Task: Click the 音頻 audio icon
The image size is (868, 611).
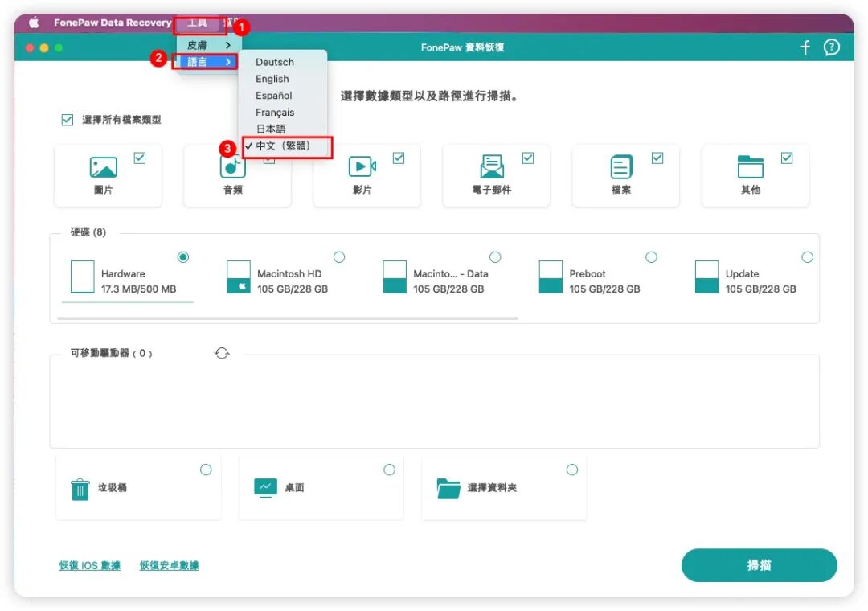Action: 232,167
